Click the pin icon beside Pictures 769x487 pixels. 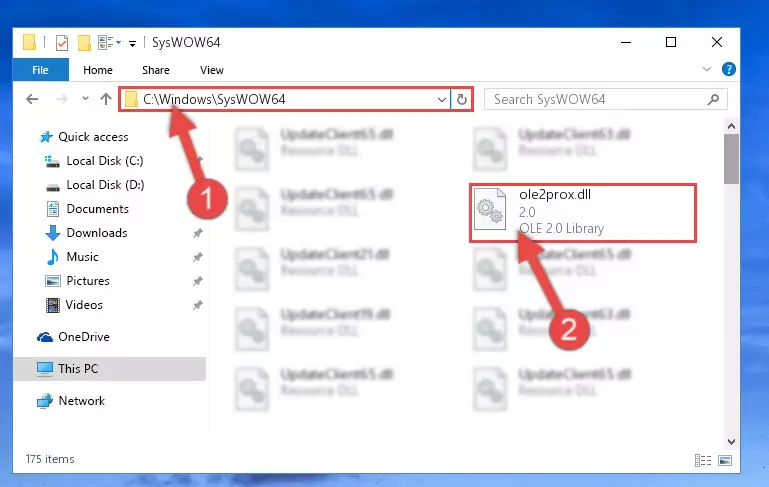point(198,281)
